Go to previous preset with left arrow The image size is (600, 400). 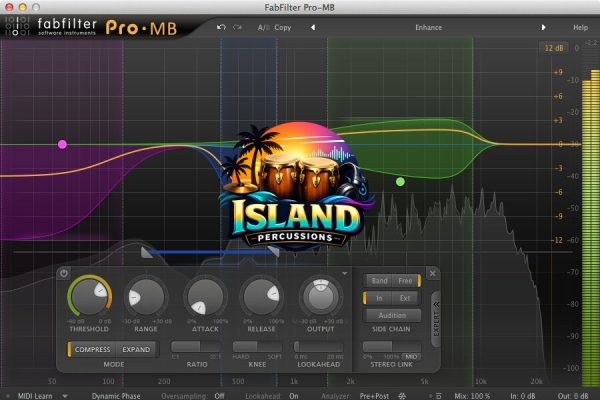click(x=313, y=28)
